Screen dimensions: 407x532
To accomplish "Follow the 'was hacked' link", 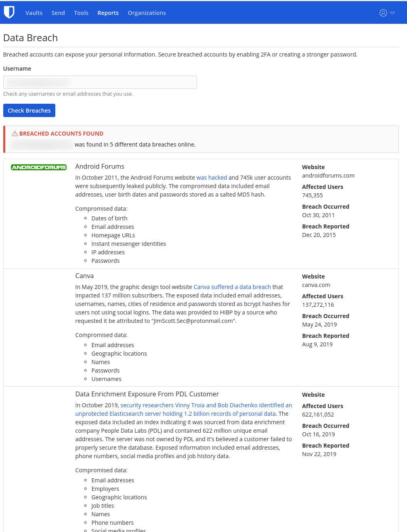I will [212, 178].
